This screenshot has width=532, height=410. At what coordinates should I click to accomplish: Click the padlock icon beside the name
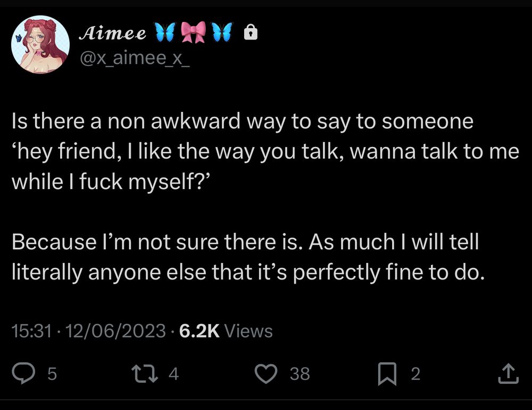pyautogui.click(x=250, y=34)
